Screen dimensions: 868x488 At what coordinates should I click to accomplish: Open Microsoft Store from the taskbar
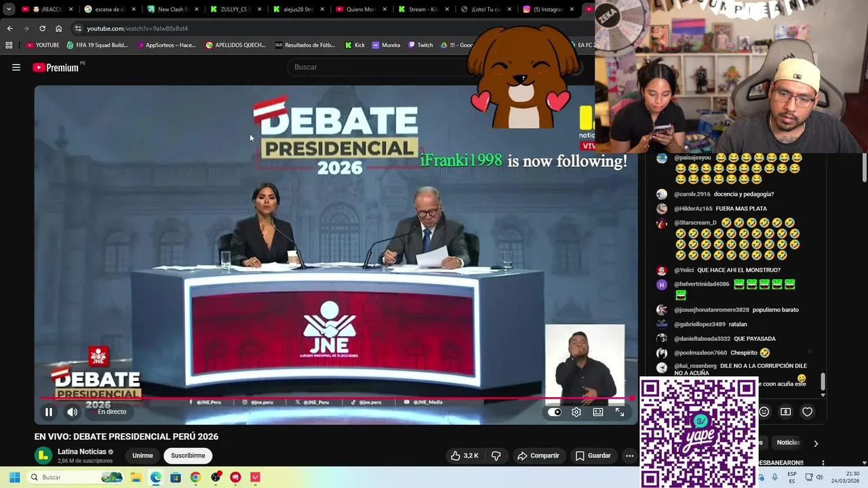176,477
